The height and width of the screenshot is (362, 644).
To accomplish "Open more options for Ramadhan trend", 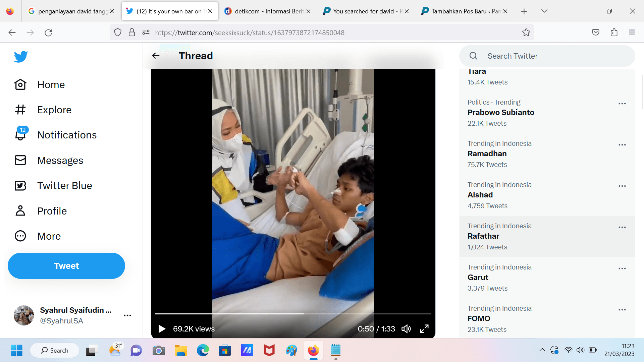I will coord(622,145).
